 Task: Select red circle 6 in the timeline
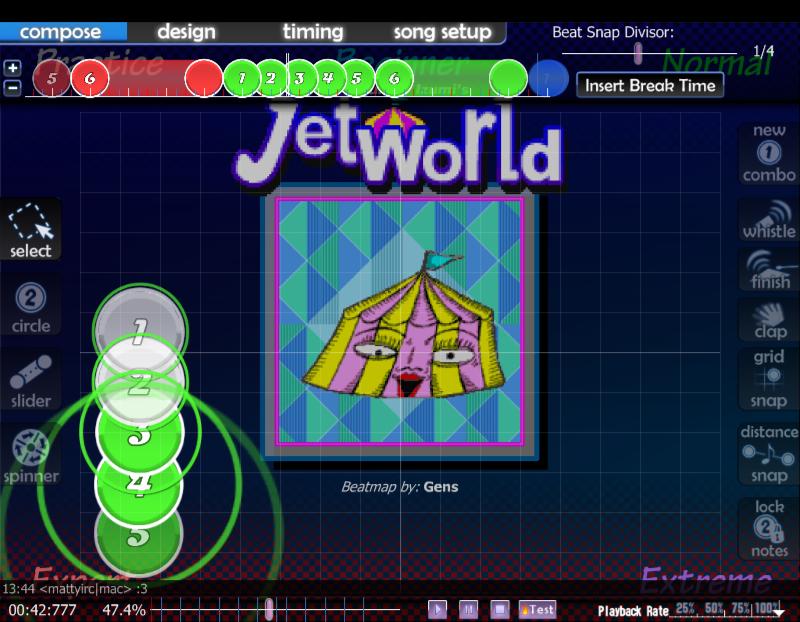tap(90, 78)
